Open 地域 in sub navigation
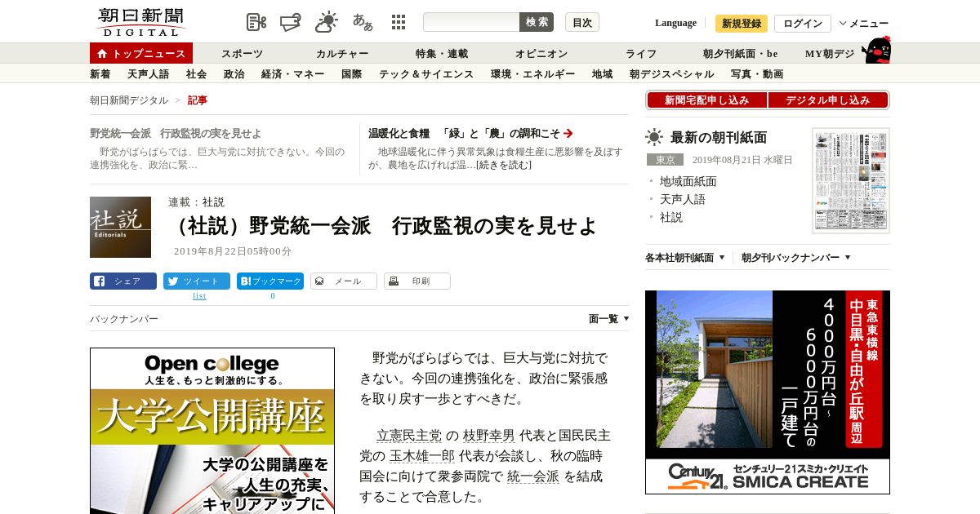 tap(603, 74)
